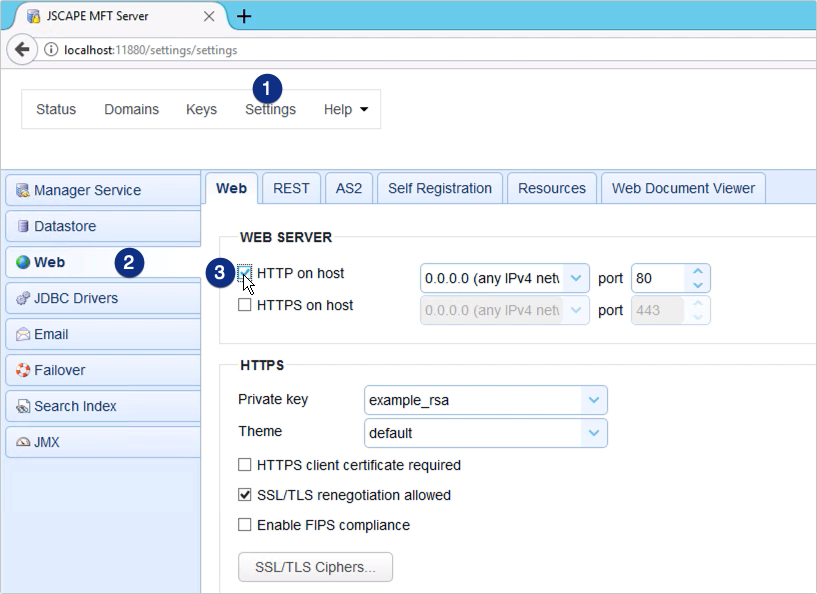Click the browser back arrow button
The height and width of the screenshot is (594, 817).
[22, 50]
